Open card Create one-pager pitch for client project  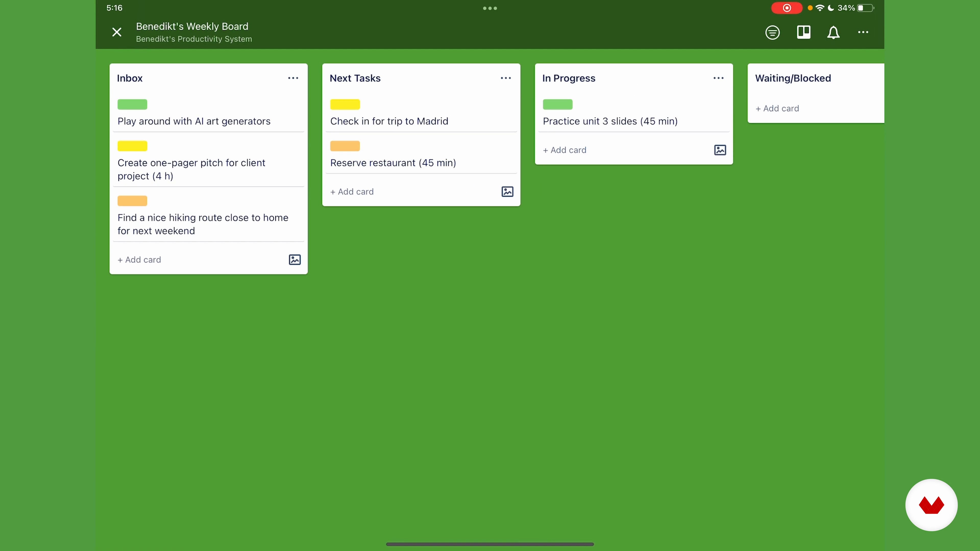[x=209, y=162]
